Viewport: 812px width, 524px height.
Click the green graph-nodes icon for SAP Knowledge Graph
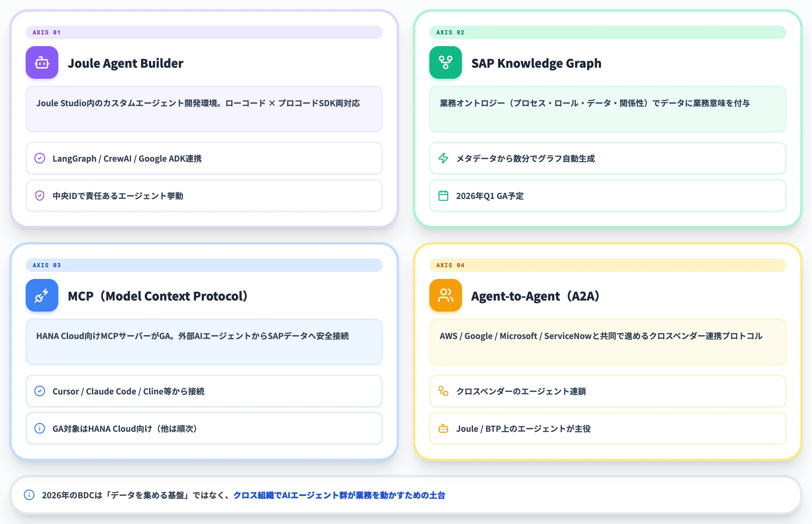pos(445,63)
